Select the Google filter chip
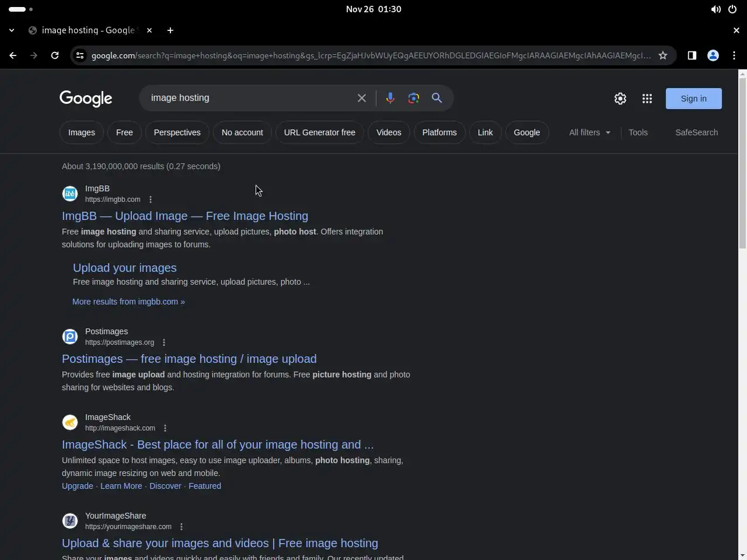Image resolution: width=747 pixels, height=560 pixels. tap(527, 132)
